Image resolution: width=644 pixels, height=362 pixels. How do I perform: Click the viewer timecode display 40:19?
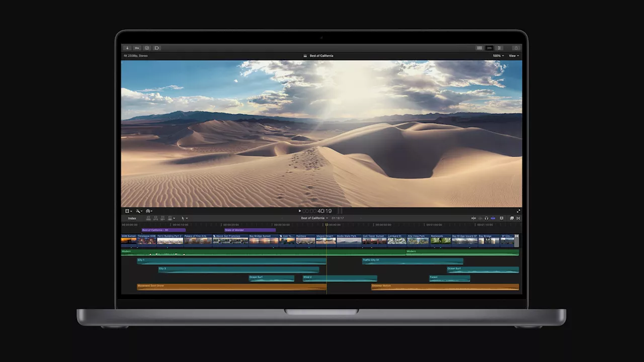pyautogui.click(x=324, y=211)
